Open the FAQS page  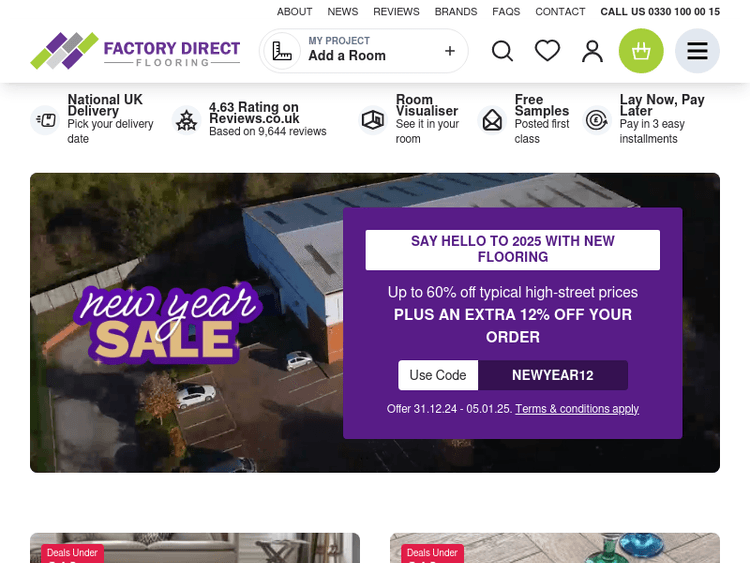pos(506,11)
